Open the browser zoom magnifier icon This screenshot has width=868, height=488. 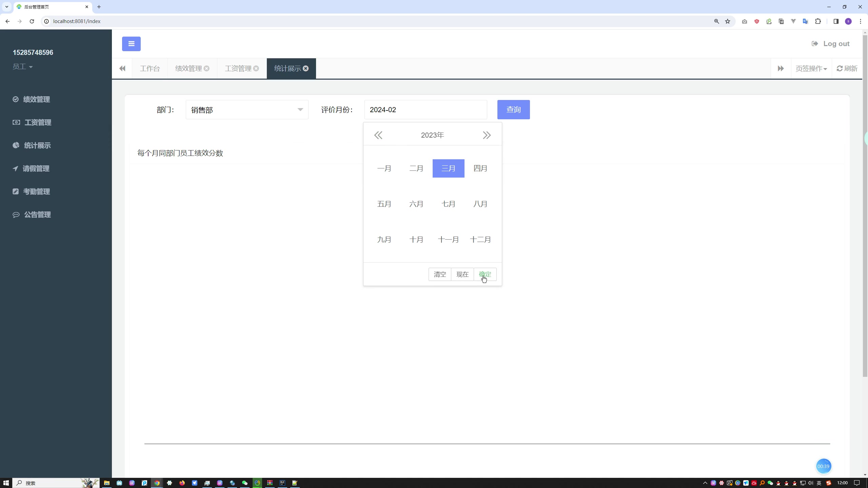(716, 21)
